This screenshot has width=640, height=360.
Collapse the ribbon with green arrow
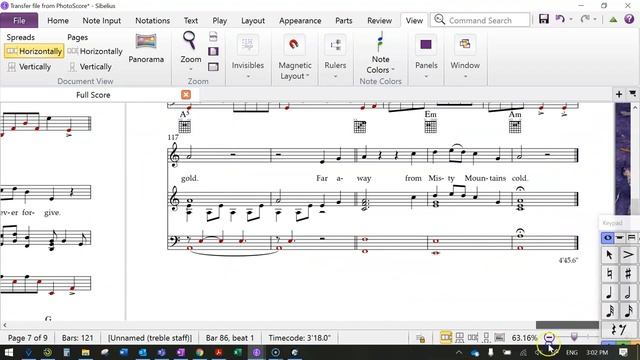[x=613, y=20]
